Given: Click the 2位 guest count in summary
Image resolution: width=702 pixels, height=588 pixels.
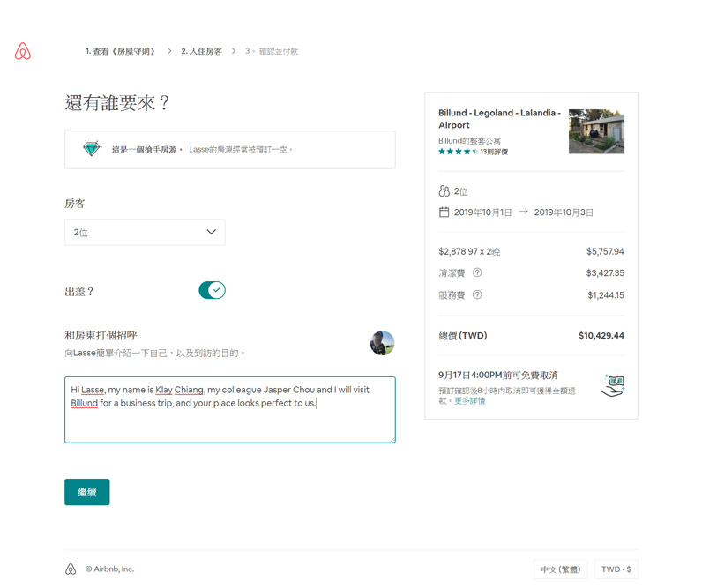Looking at the screenshot, I should pos(460,191).
